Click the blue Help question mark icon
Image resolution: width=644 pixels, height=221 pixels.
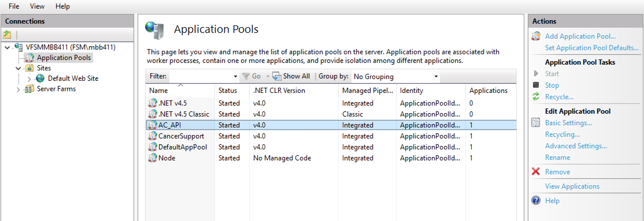click(x=536, y=201)
